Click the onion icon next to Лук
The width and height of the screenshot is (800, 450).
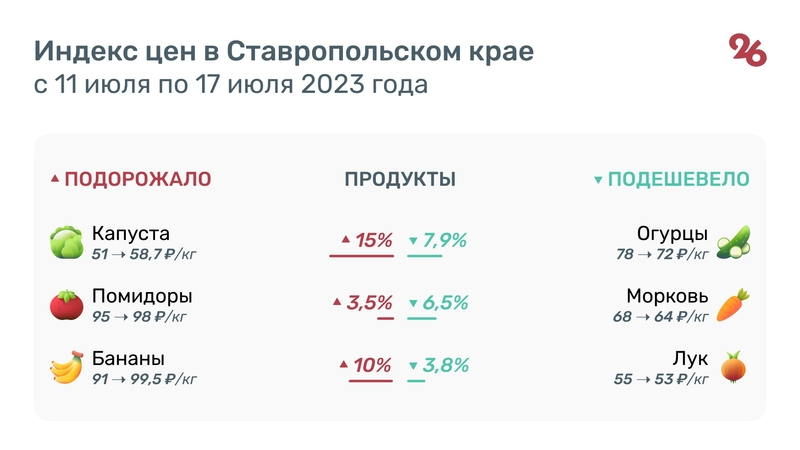coord(735,367)
